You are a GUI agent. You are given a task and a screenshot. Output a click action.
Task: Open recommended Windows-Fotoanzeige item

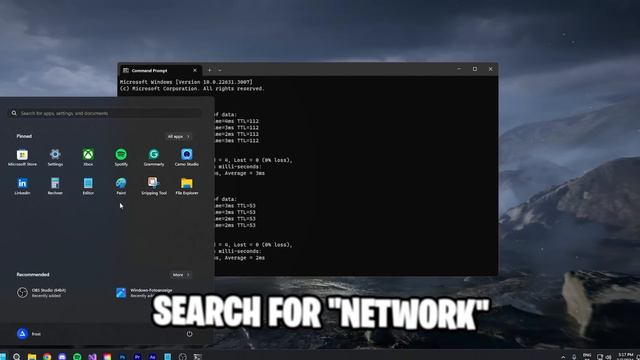click(x=144, y=293)
